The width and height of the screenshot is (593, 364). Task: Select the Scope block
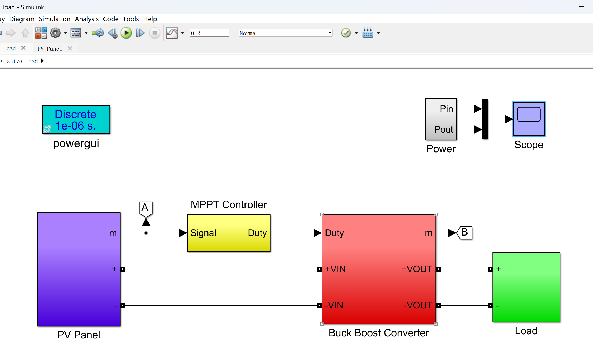tap(529, 119)
